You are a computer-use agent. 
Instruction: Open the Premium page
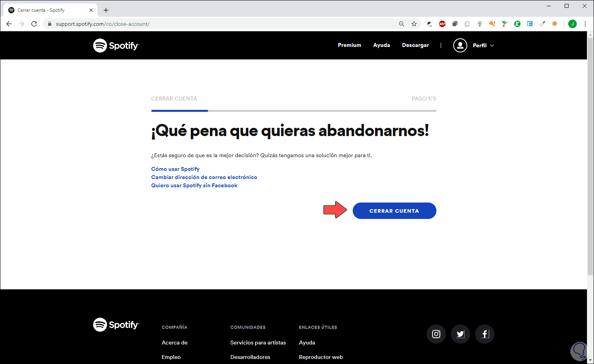tap(350, 45)
